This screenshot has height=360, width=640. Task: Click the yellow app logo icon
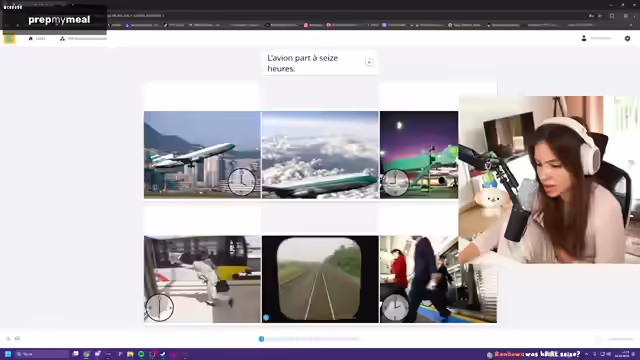9,38
